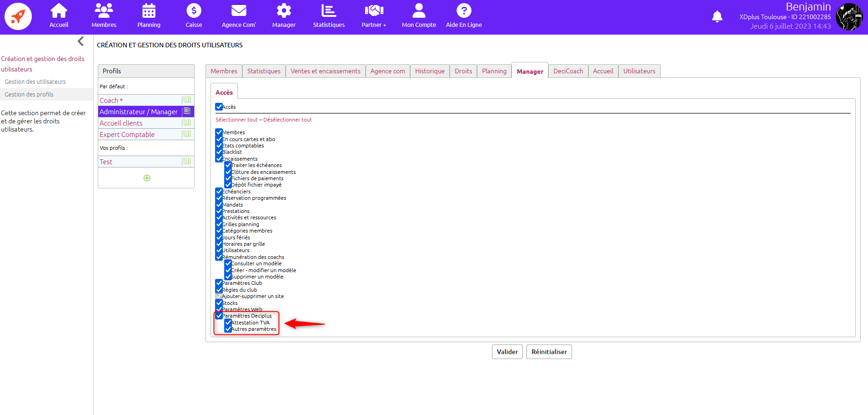Toggle Fichiers de paiements checkbox
868x415 pixels.
click(x=228, y=178)
